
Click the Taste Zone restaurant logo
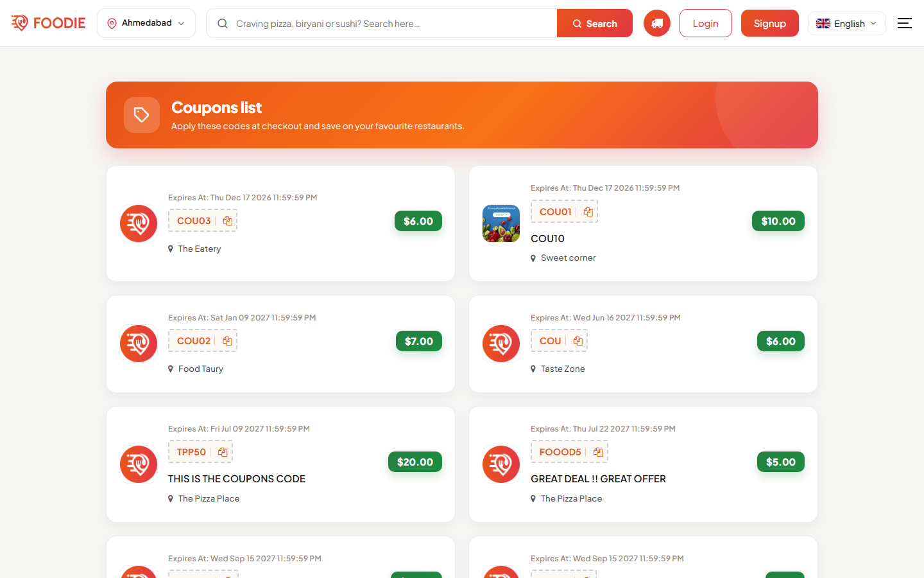(501, 344)
